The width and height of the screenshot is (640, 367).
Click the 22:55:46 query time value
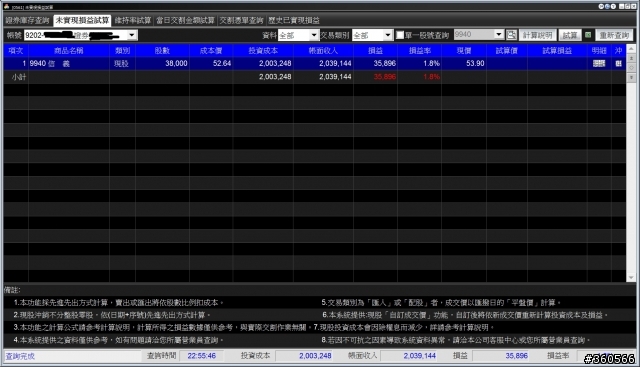202,356
